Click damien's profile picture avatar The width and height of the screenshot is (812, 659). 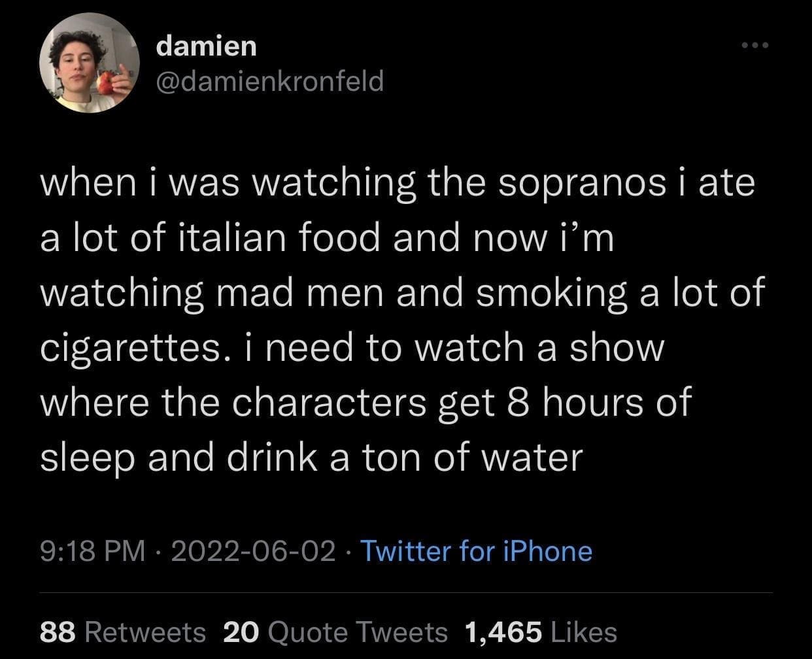[89, 63]
